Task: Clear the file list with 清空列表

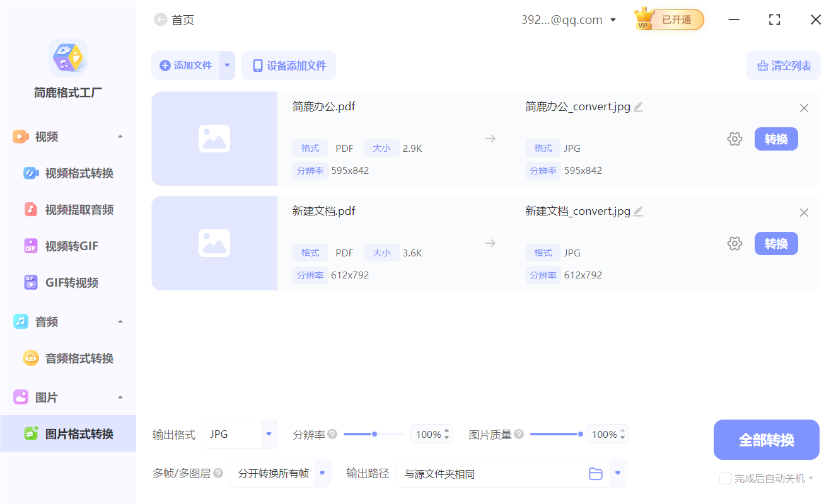Action: pyautogui.click(x=783, y=66)
